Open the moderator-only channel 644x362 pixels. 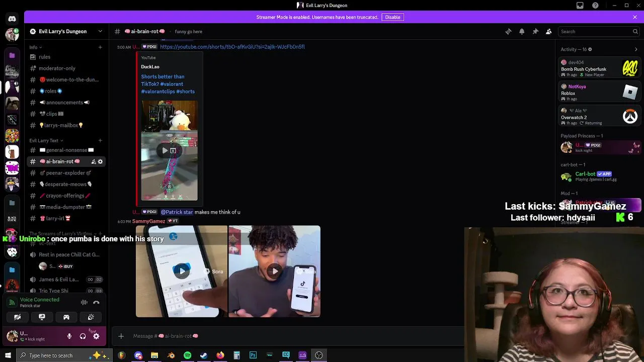66,68
